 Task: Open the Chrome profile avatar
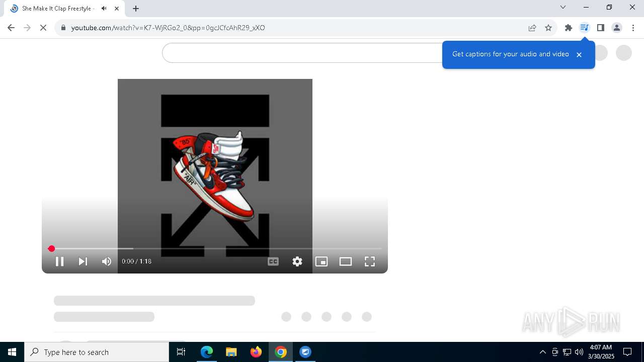617,28
